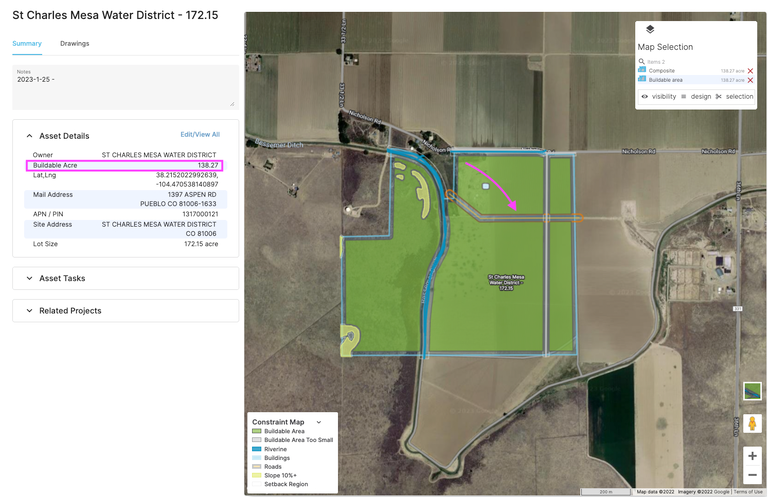Click the APN / PIN value 1317000121

coord(200,214)
